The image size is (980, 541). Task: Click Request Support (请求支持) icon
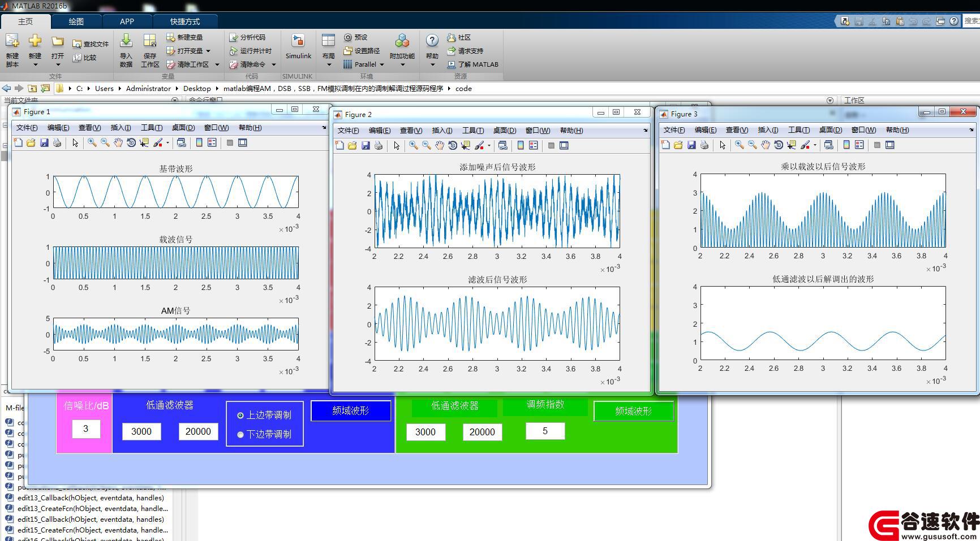coord(451,51)
